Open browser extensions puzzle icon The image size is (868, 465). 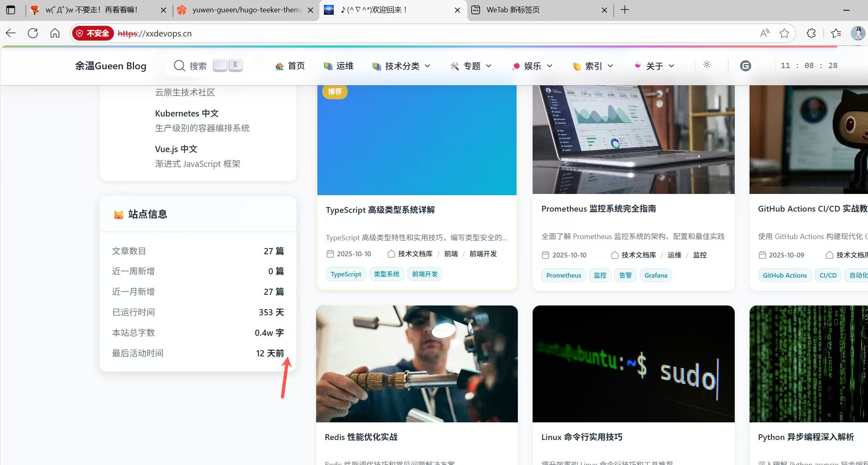click(x=811, y=33)
